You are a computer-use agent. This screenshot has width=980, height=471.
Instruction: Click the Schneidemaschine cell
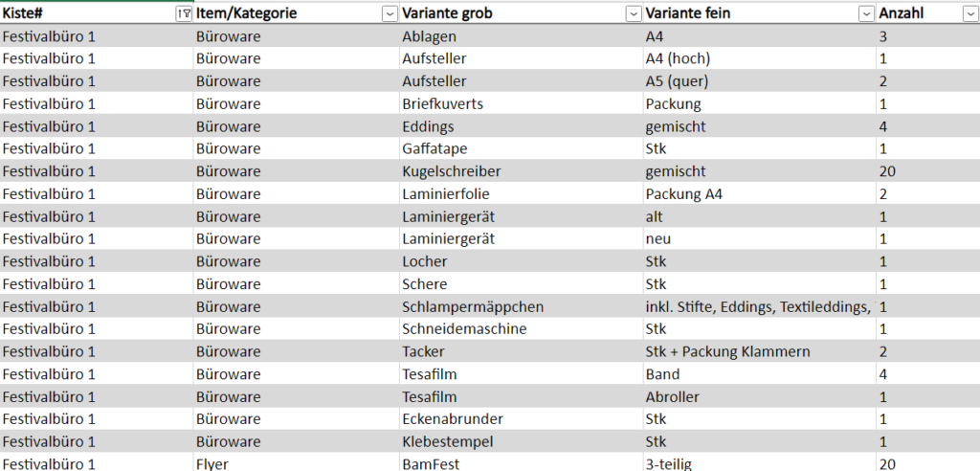[x=521, y=329]
